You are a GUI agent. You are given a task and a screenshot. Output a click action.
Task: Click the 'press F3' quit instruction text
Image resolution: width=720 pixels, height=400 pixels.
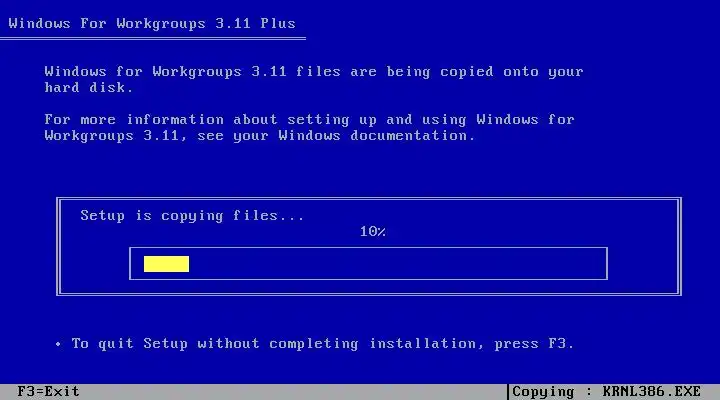click(534, 344)
